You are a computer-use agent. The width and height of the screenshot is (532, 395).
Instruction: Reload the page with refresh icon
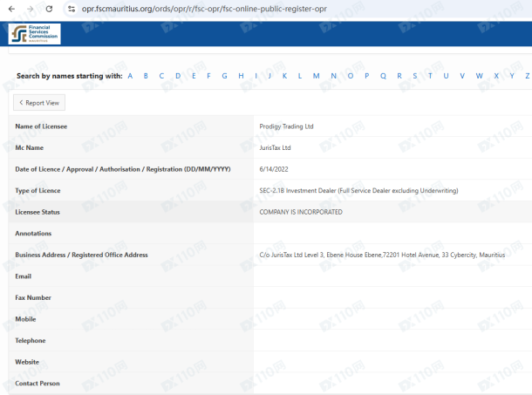pyautogui.click(x=49, y=8)
